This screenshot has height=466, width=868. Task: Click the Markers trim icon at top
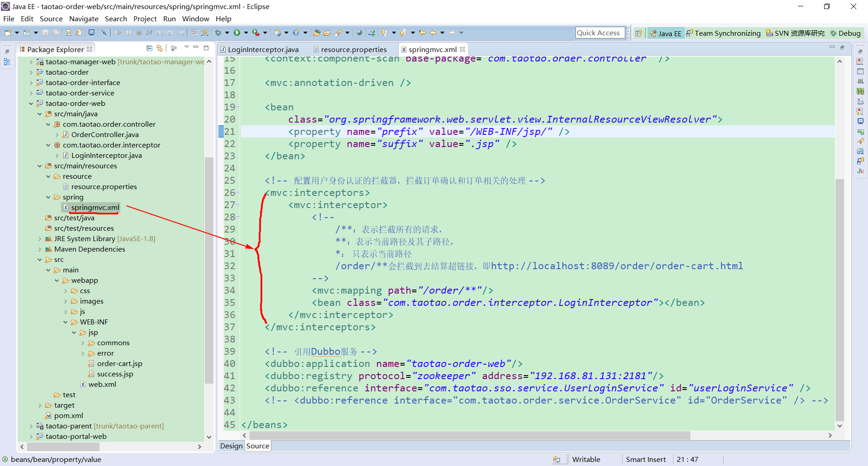860,62
